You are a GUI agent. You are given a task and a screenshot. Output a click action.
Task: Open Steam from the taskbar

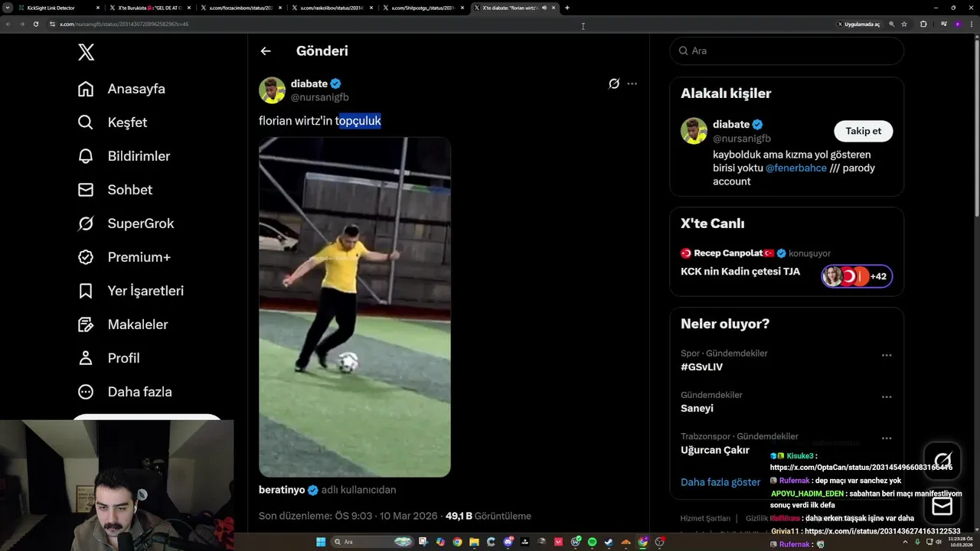point(608,542)
